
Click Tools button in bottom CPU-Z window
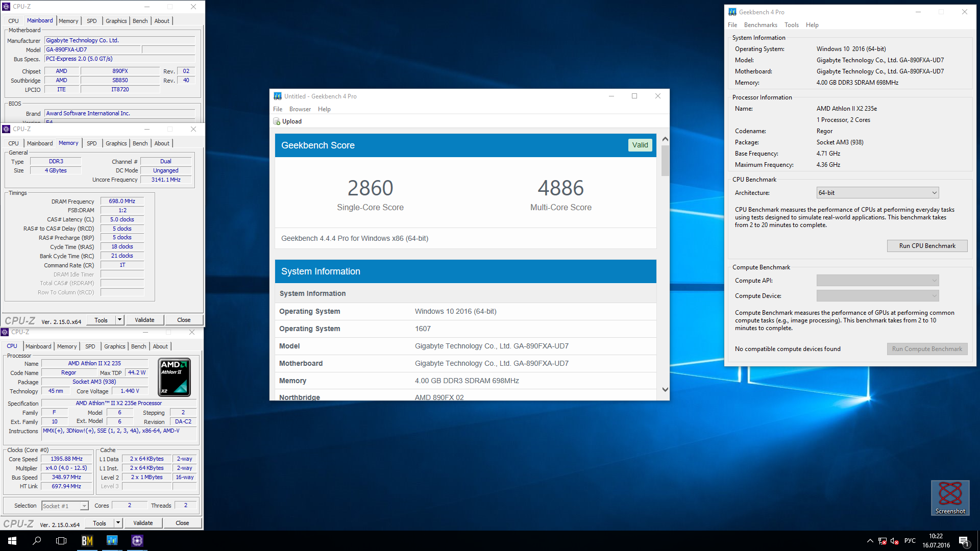(100, 523)
